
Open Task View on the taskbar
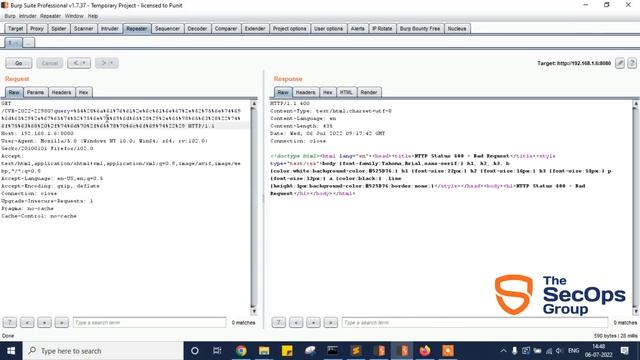pos(217,351)
